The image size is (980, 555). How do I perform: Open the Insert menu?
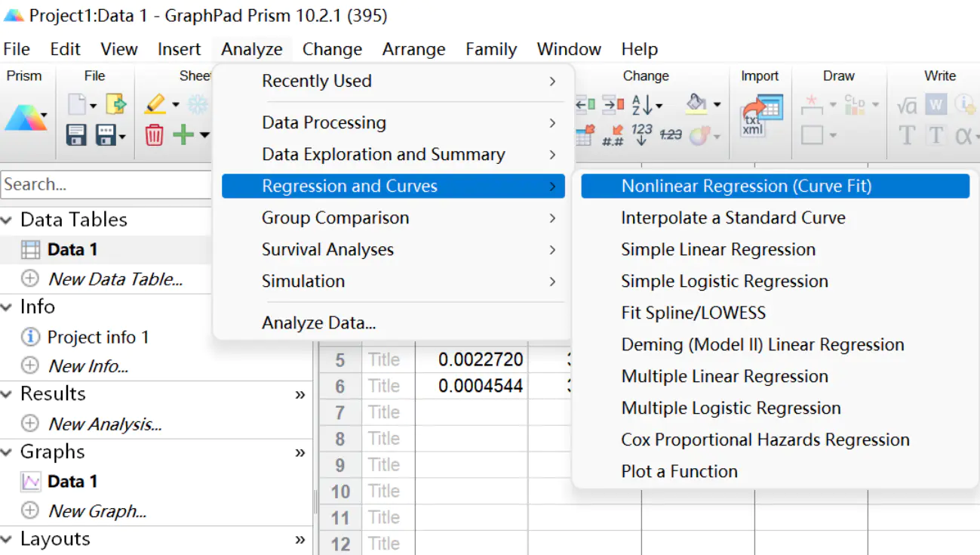180,49
